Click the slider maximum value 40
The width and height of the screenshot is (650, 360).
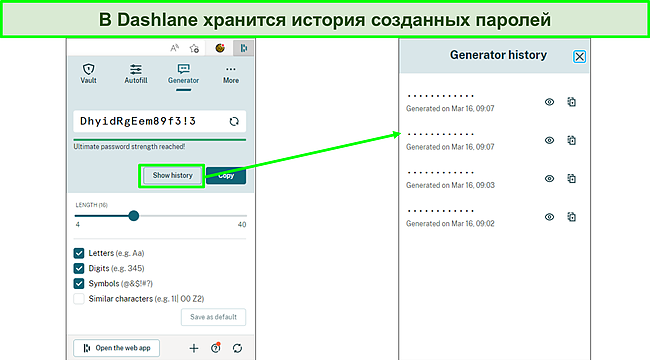point(242,224)
